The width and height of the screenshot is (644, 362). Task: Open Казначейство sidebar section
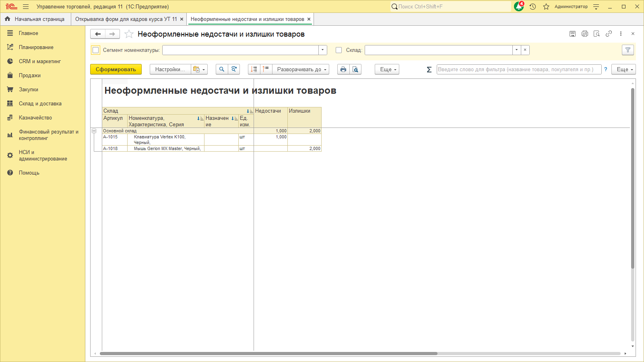click(x=35, y=117)
